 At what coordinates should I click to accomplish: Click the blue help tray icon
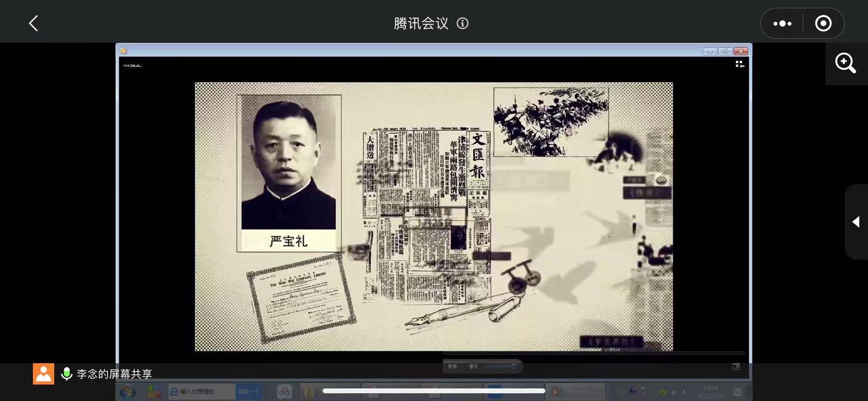(633, 391)
